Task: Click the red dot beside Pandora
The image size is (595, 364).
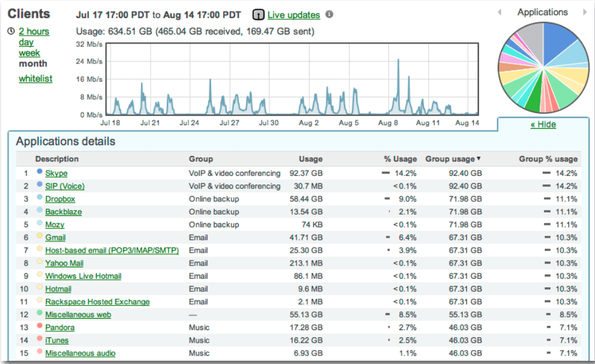Action: [39, 325]
